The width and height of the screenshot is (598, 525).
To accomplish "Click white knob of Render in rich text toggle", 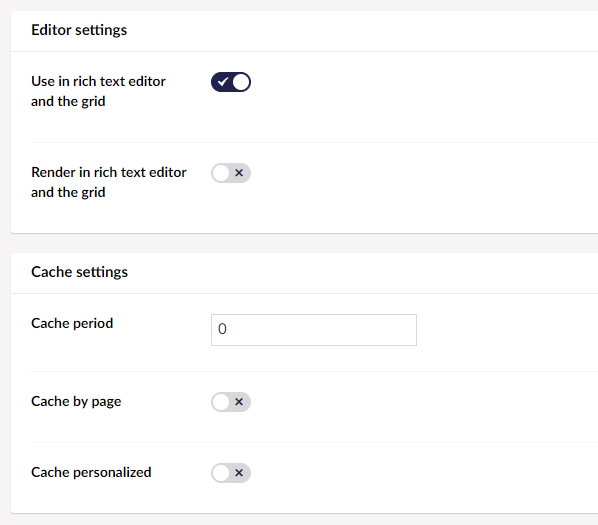I will click(221, 173).
